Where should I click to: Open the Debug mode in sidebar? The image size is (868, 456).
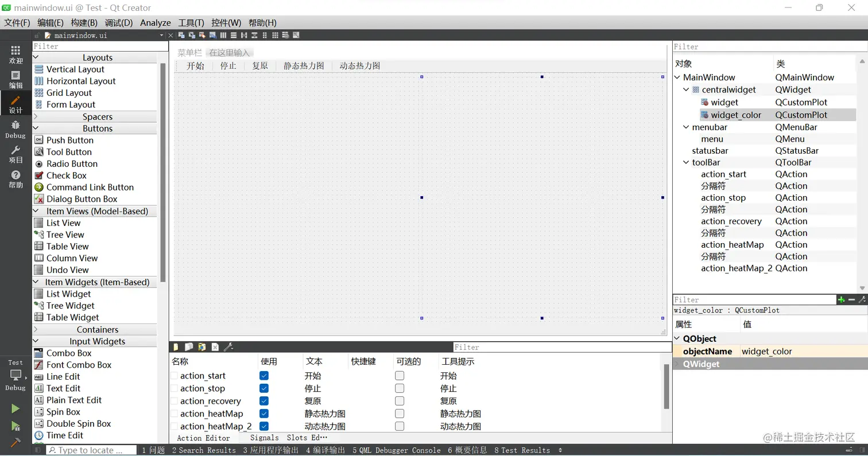tap(16, 130)
